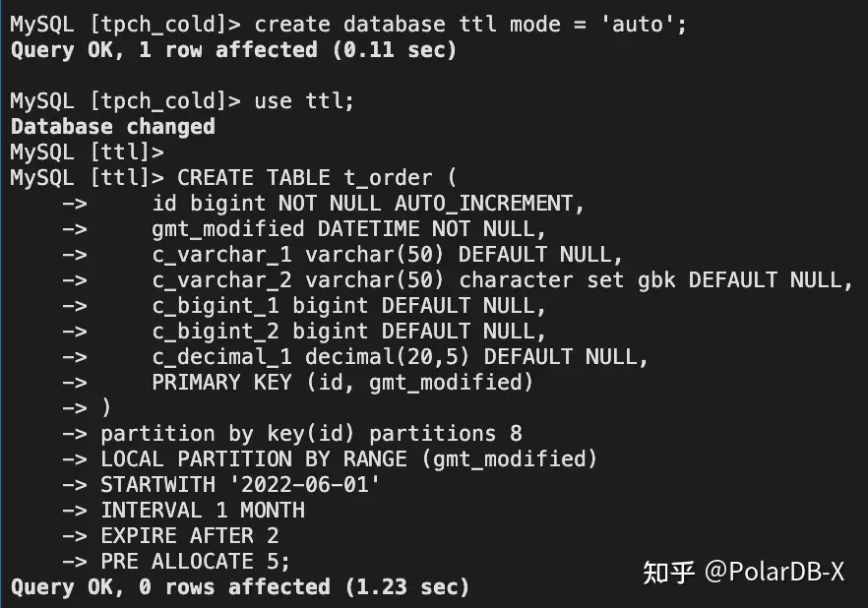Click the 'partition by key(id) partitions 8' line
This screenshot has width=868, height=608.
coord(311,434)
